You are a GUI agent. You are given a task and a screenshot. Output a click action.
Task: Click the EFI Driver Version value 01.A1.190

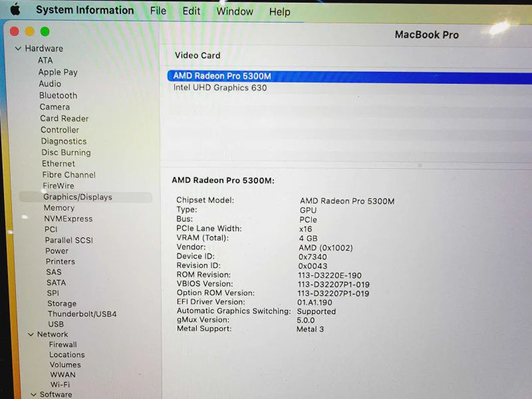pos(315,303)
